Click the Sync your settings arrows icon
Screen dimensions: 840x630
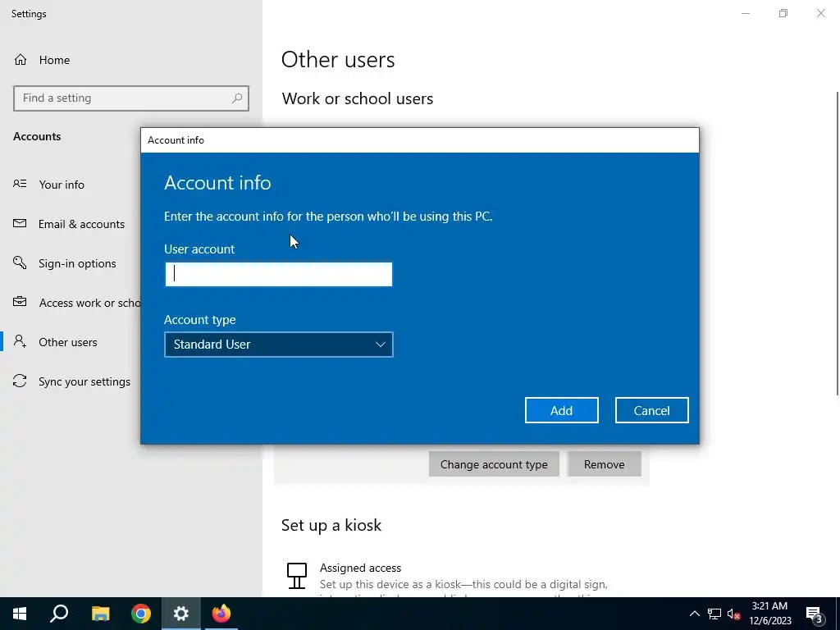[20, 381]
